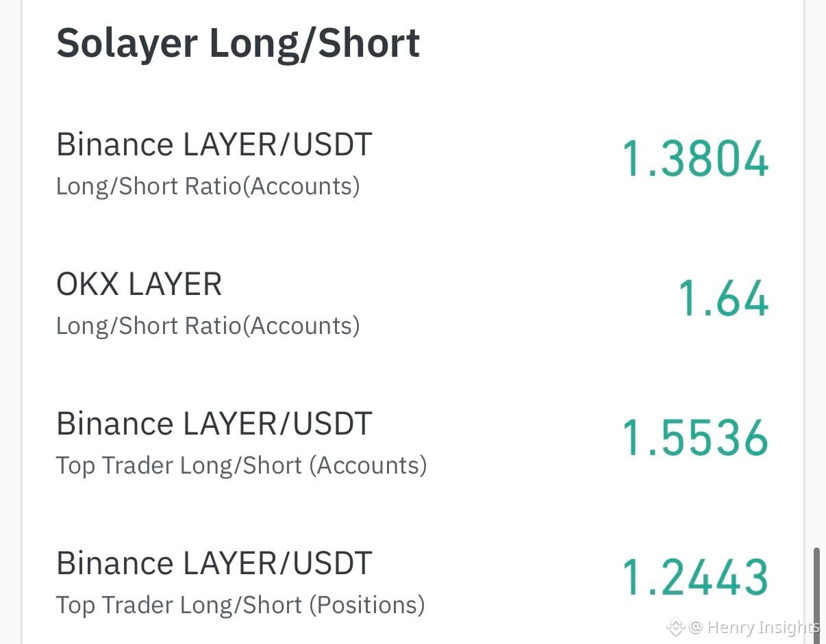This screenshot has height=644, width=826.
Task: Click the @ symbol before Henry Insights
Action: click(696, 627)
